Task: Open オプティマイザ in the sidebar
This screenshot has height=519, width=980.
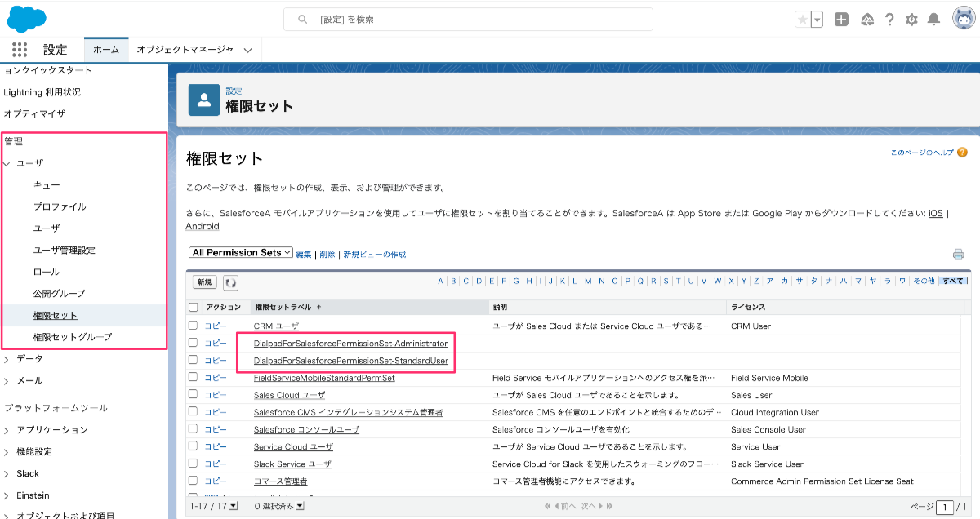Action: click(34, 113)
